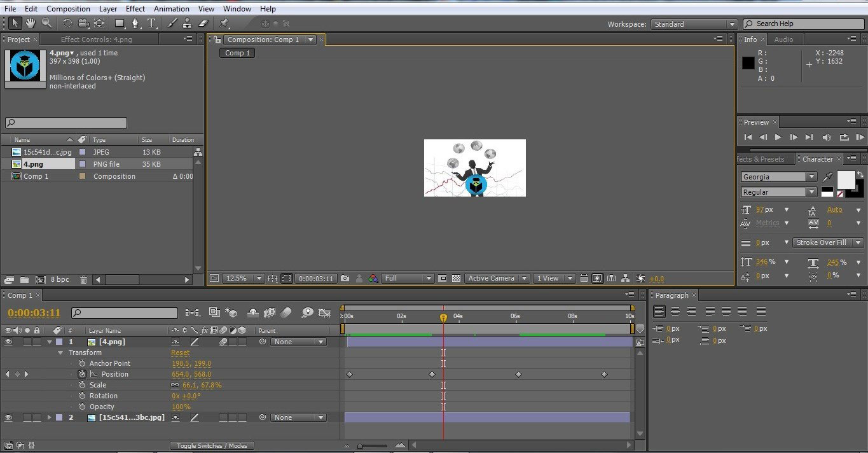Activate the Zoom tool
The width and height of the screenshot is (868, 453).
[x=46, y=23]
